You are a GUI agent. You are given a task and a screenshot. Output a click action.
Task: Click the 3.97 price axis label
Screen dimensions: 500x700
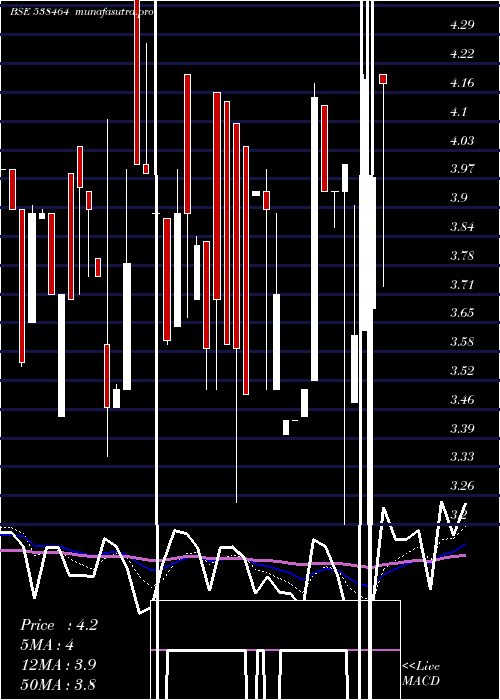(x=462, y=169)
